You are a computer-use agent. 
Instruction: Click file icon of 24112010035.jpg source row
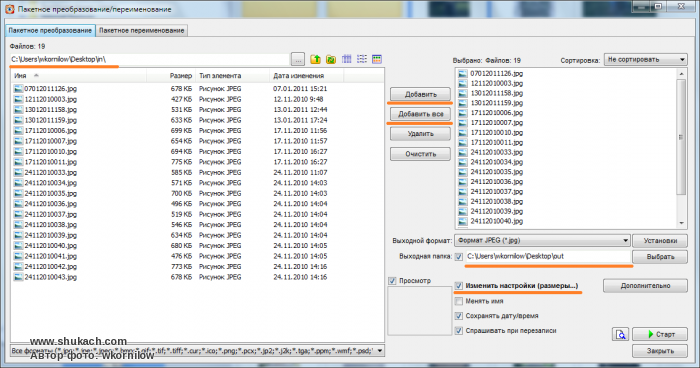tap(18, 193)
